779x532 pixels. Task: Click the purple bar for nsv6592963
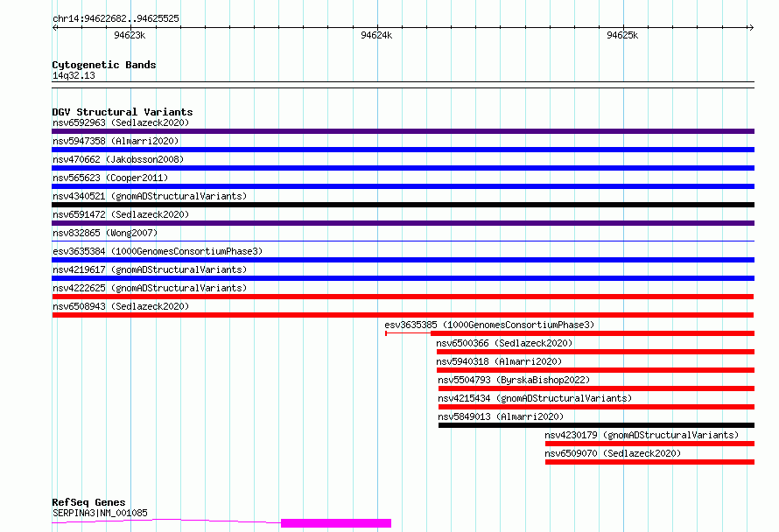[403, 131]
